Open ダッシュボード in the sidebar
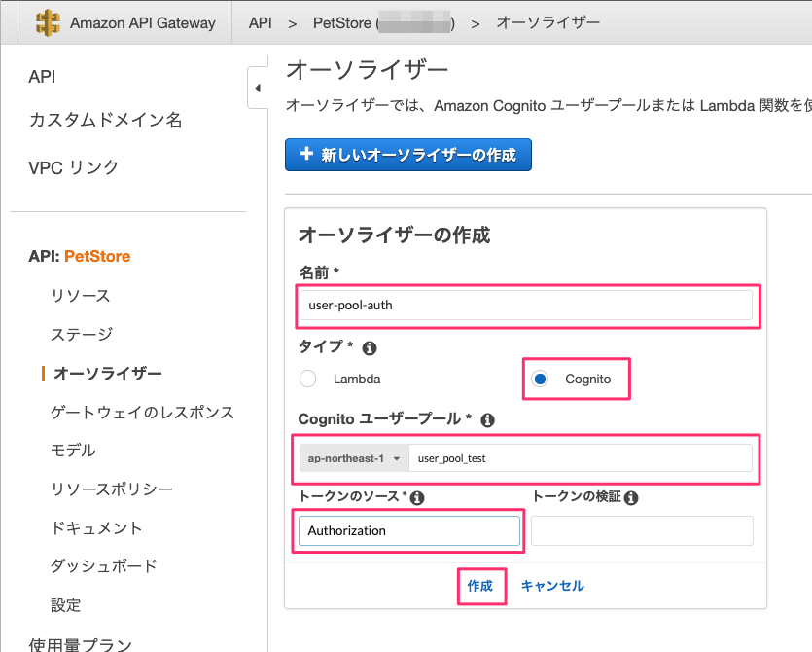Screen dimensions: 812x652 [104, 566]
